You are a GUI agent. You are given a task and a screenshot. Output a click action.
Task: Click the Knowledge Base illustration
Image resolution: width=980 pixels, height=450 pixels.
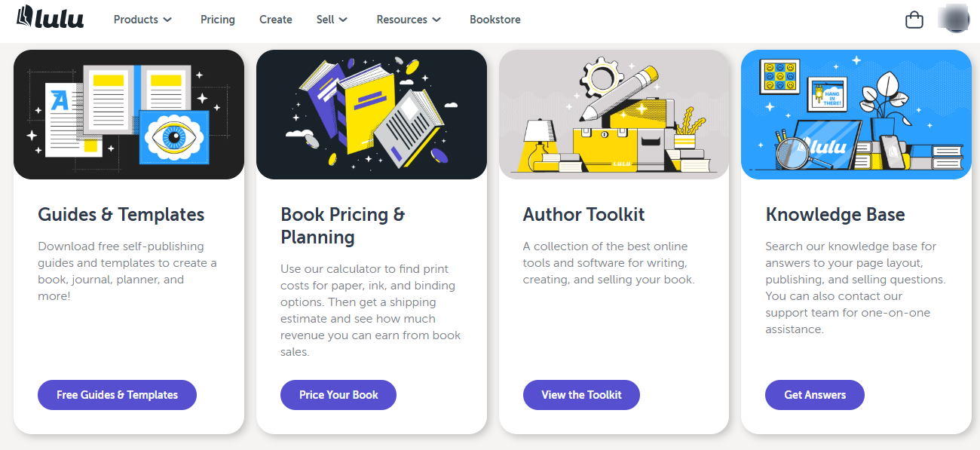coord(856,114)
